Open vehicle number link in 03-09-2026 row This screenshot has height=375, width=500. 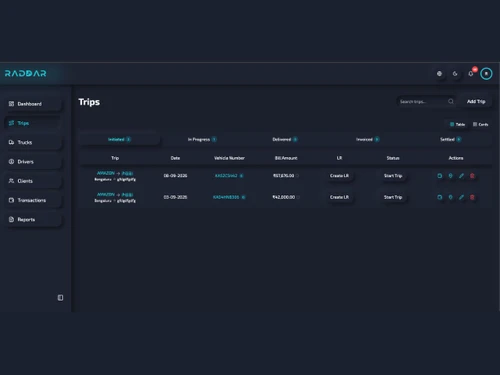226,197
